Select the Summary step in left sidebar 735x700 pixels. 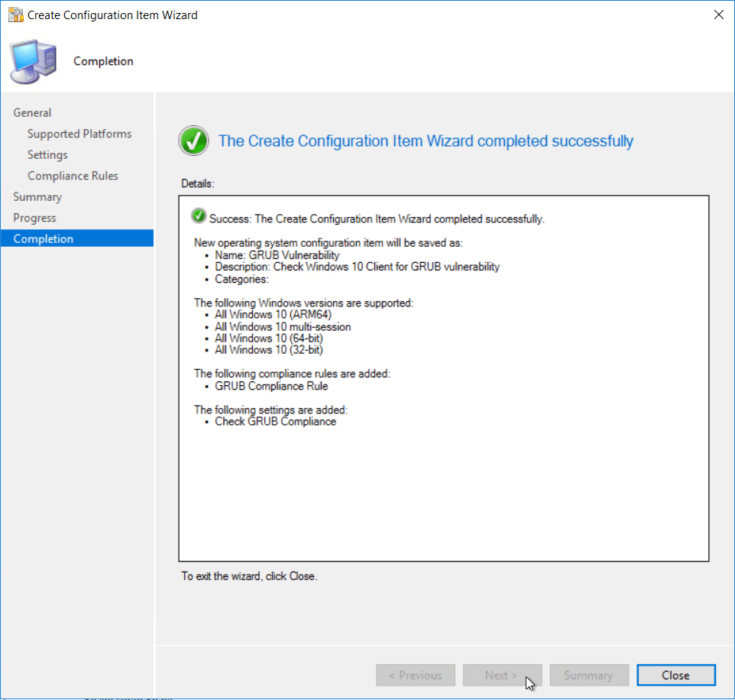tap(37, 197)
